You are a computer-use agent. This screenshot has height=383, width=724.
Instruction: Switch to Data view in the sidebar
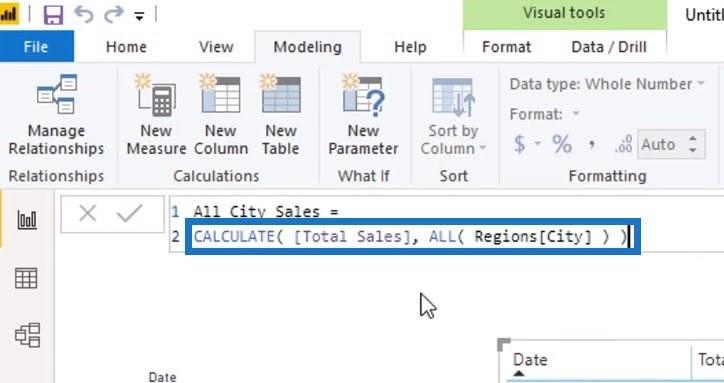(26, 278)
